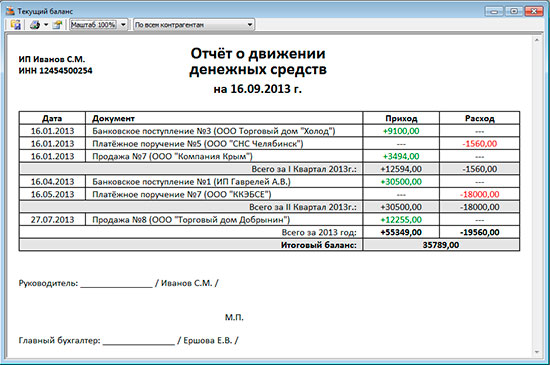Click the Масштаб 100% zoom field

(x=93, y=25)
